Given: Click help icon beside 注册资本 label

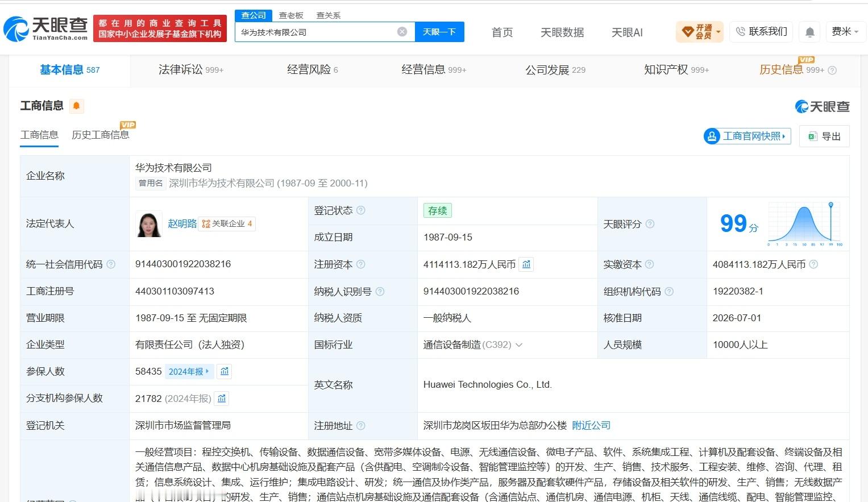Looking at the screenshot, I should [x=360, y=264].
